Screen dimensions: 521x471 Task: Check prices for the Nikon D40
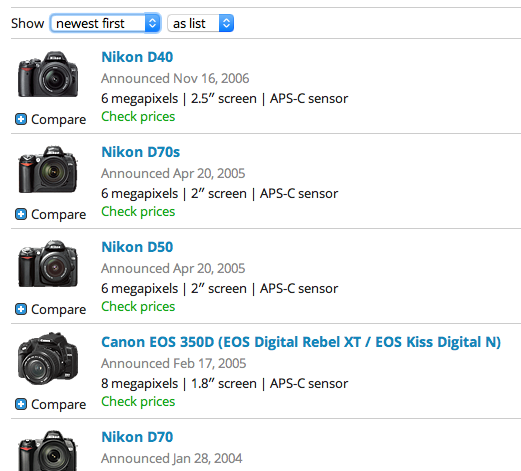138,117
